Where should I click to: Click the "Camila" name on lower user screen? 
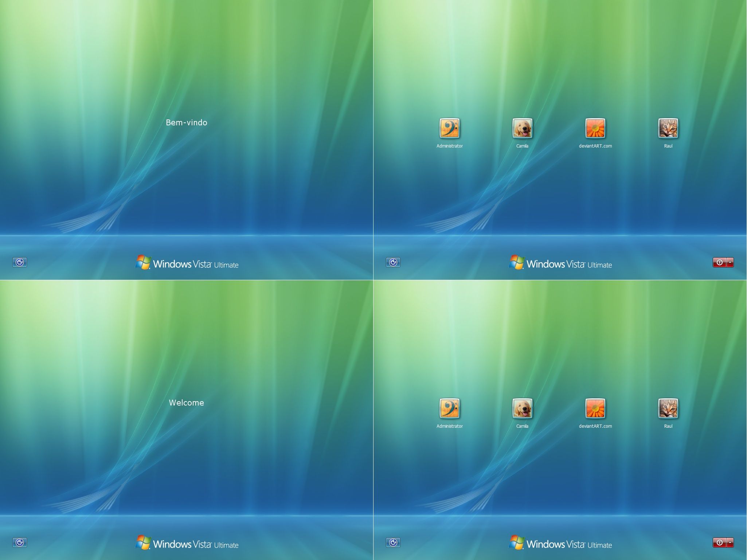pyautogui.click(x=523, y=426)
